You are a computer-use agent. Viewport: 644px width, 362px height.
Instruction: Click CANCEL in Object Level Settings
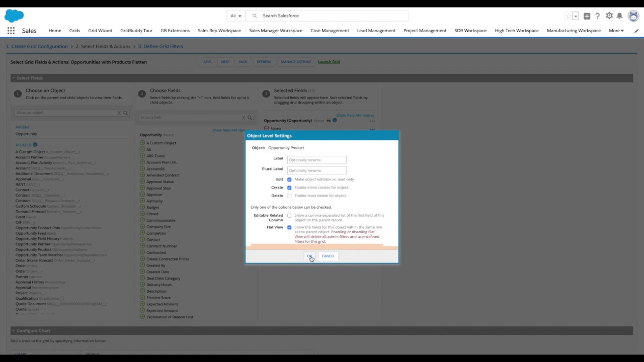[328, 256]
